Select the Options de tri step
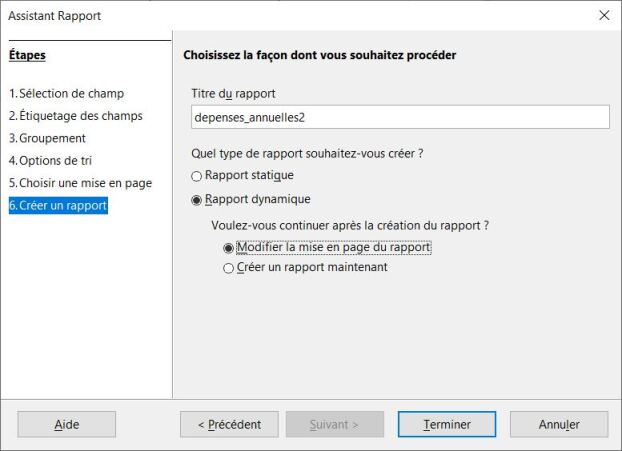Screen dimensions: 622x451 (x=56, y=160)
